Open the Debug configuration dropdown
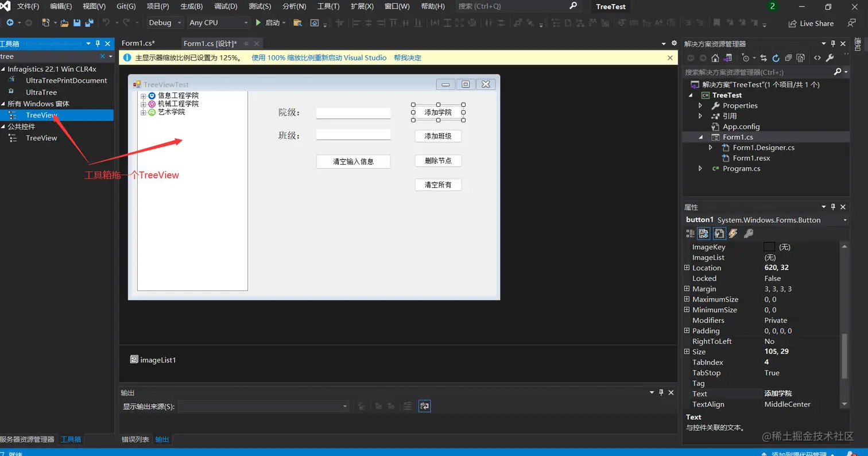868x456 pixels. pyautogui.click(x=165, y=23)
